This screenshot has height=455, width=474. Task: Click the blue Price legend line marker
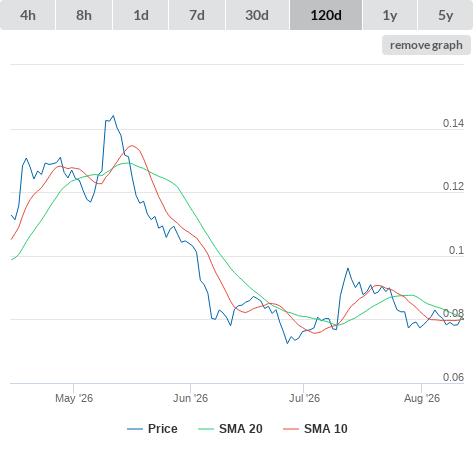(135, 429)
